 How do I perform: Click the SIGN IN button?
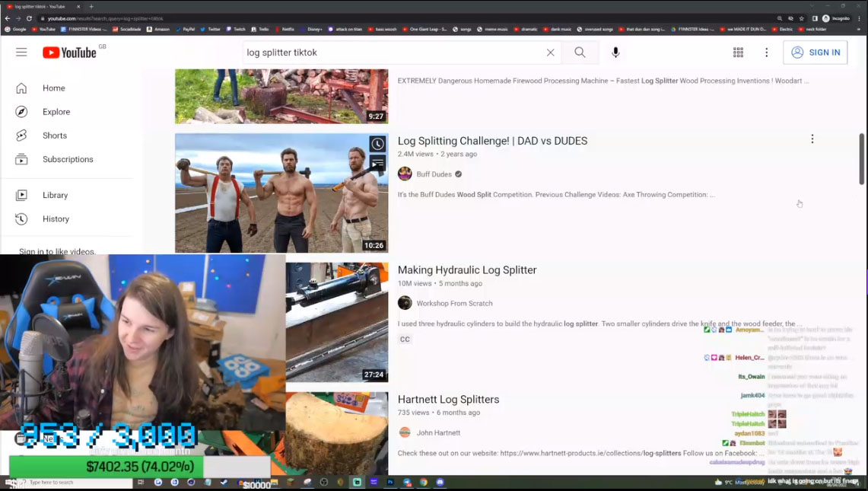[x=816, y=52]
